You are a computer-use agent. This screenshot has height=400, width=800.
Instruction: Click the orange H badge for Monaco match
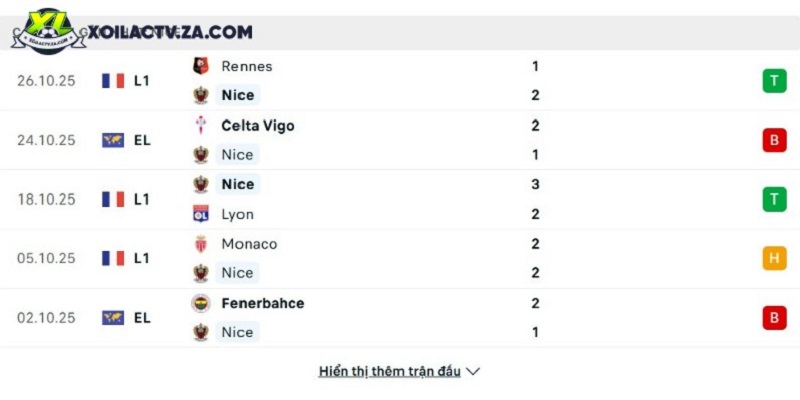[x=774, y=258]
